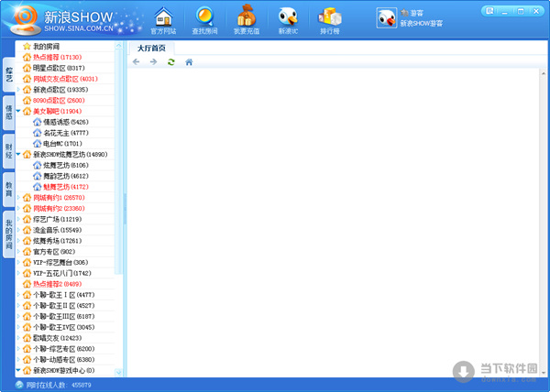Image resolution: width=550 pixels, height=392 pixels.
Task: Click the blue house icon beside 魅舞艺坊
Action: click(x=38, y=187)
